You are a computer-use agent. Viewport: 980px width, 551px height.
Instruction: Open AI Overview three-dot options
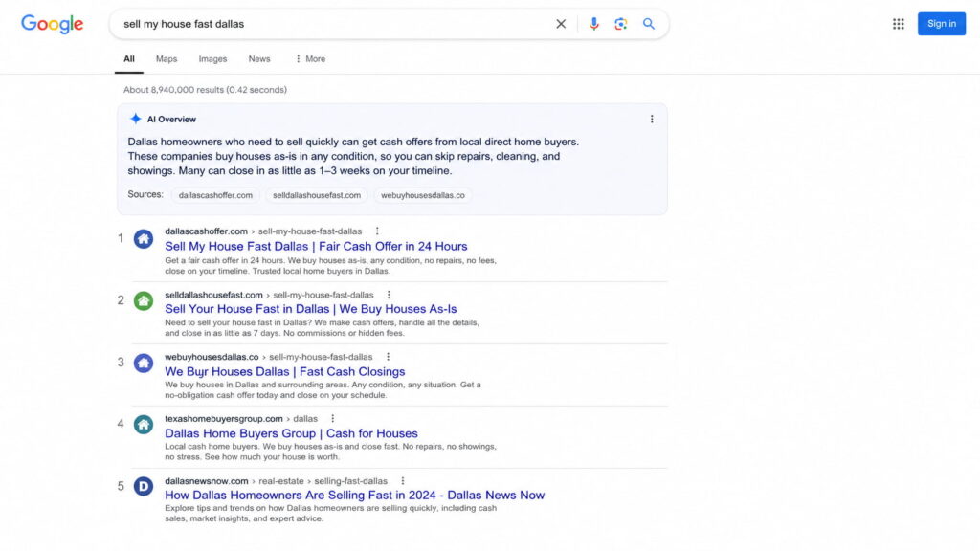(x=651, y=119)
